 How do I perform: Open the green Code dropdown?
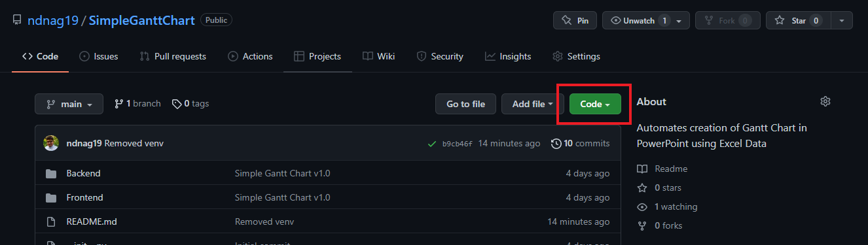[x=595, y=104]
